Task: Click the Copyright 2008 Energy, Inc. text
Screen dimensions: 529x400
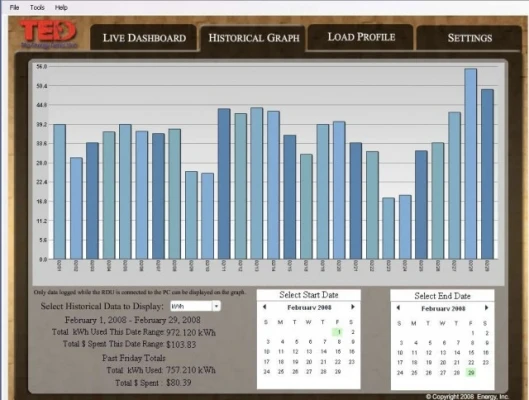Action: (x=467, y=396)
